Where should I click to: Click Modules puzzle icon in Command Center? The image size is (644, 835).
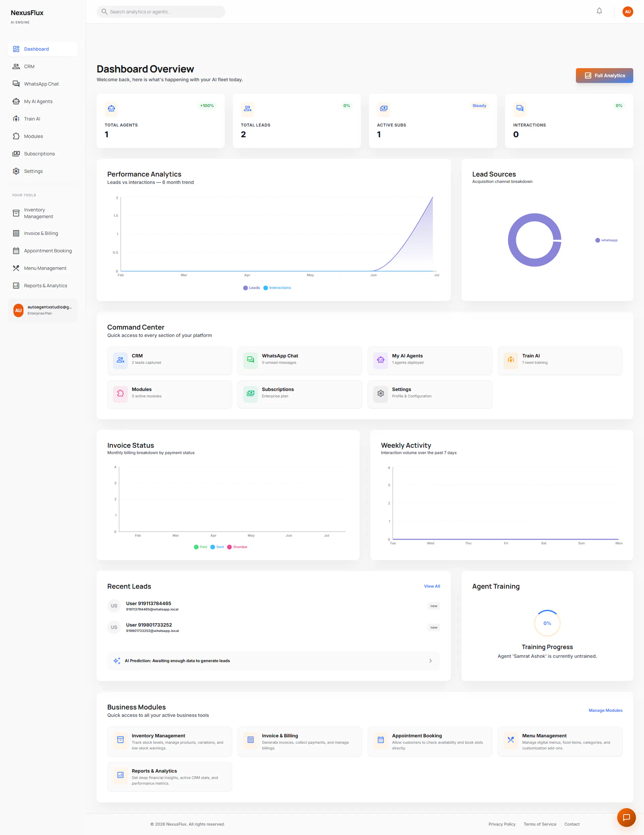(120, 394)
